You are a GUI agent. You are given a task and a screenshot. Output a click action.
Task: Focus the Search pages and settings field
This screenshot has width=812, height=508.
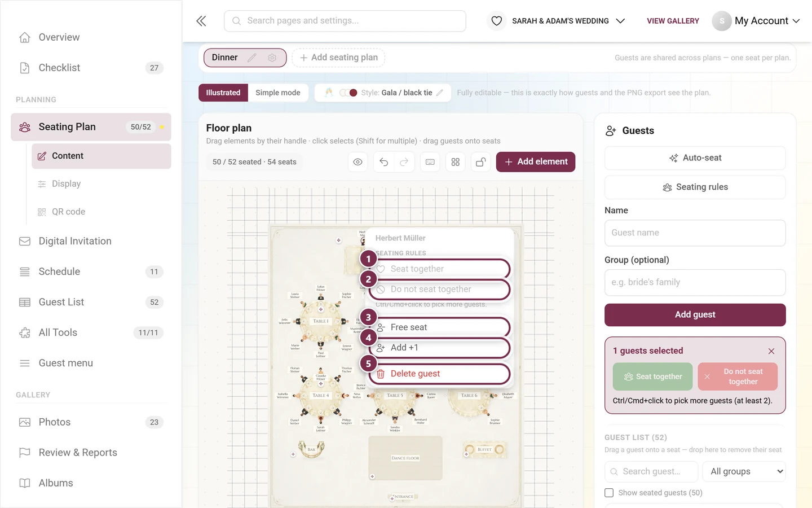pyautogui.click(x=345, y=21)
